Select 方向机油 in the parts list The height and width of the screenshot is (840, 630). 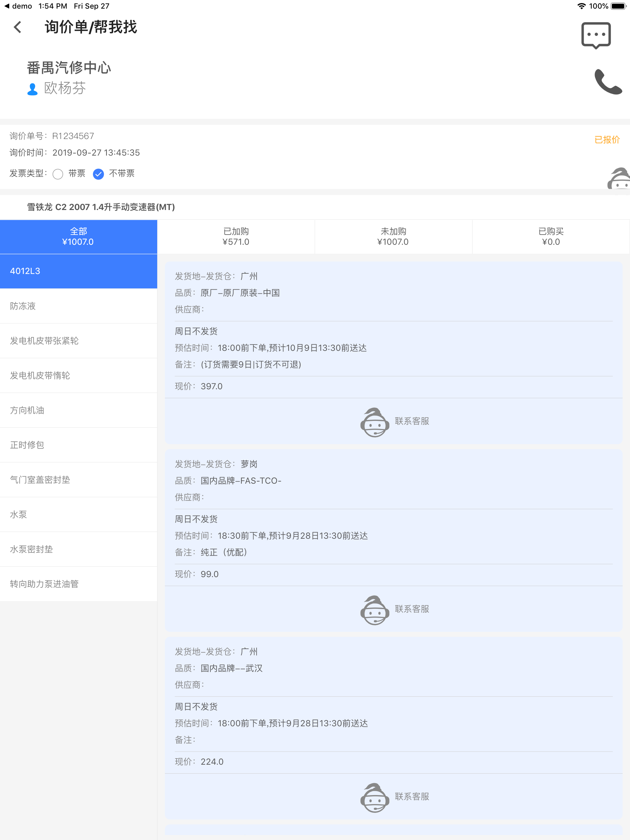click(x=79, y=410)
